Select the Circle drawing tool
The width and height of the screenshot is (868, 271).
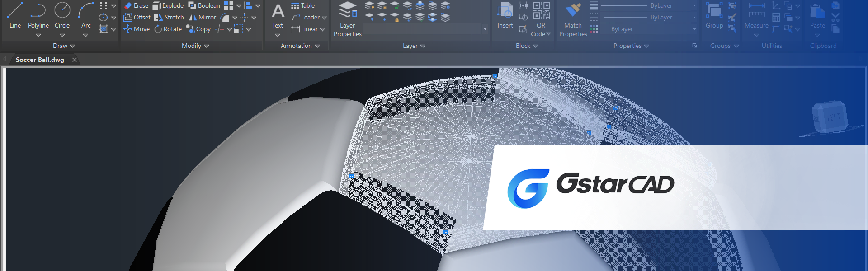(62, 15)
